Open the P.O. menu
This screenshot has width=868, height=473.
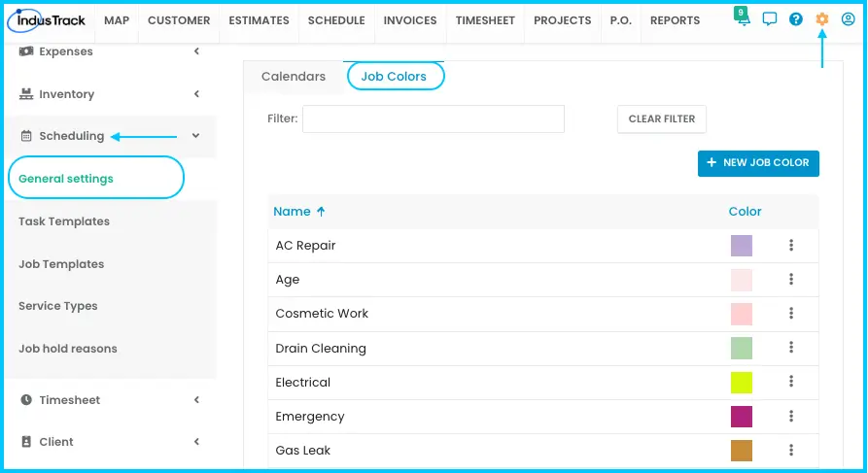[x=620, y=20]
